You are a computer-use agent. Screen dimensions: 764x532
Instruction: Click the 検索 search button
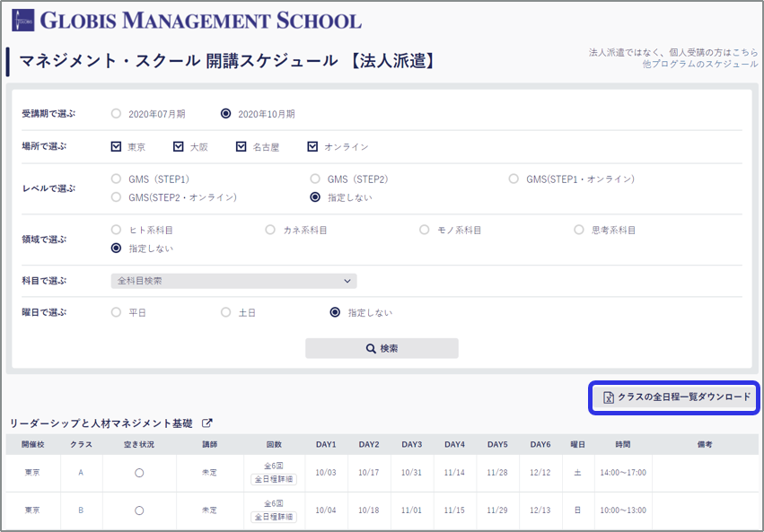[382, 348]
